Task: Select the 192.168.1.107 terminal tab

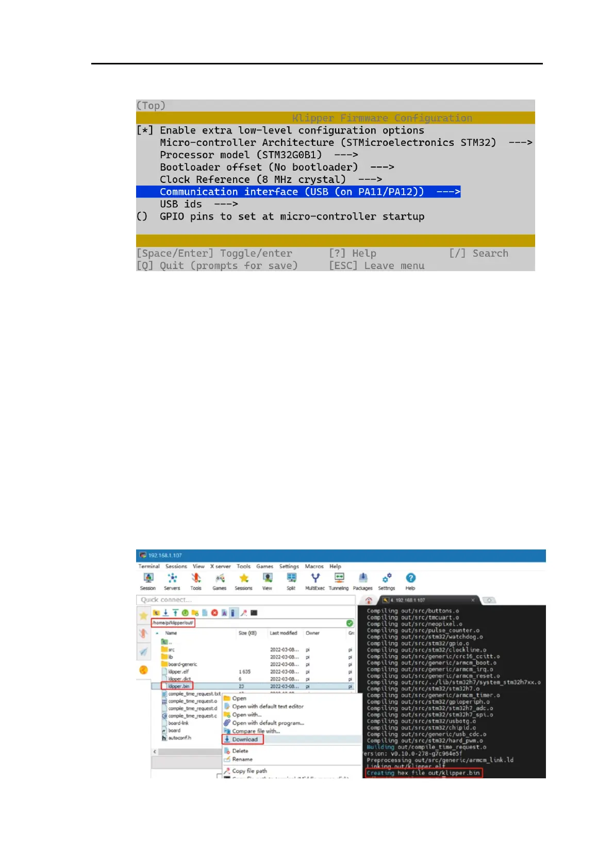Action: tap(429, 600)
